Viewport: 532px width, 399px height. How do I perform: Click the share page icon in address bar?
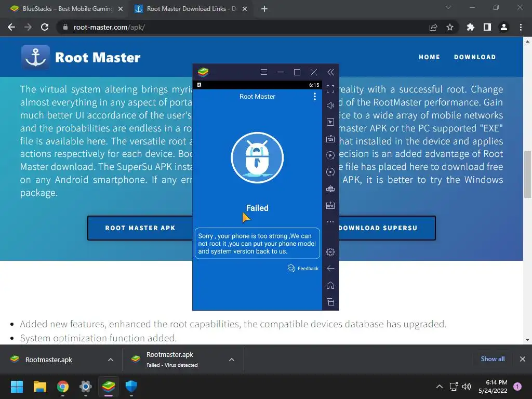[x=433, y=27]
